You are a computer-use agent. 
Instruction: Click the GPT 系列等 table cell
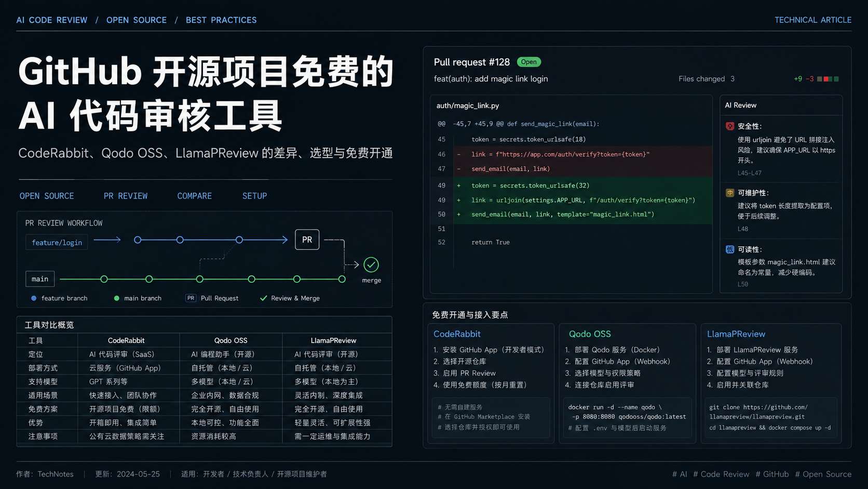click(110, 381)
